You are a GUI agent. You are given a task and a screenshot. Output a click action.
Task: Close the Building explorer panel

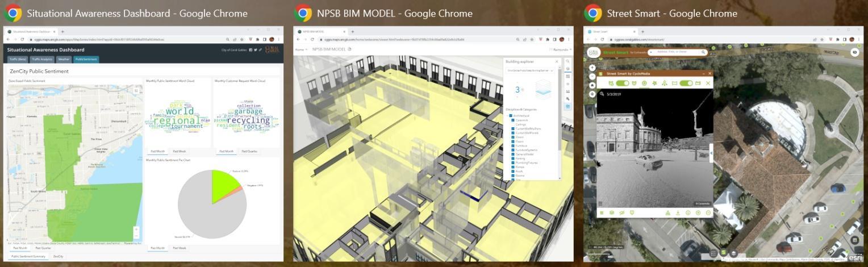point(556,61)
